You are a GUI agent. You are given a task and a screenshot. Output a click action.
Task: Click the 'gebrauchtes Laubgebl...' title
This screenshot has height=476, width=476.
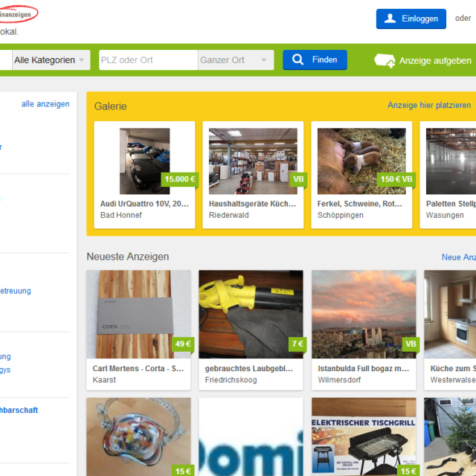click(x=249, y=369)
